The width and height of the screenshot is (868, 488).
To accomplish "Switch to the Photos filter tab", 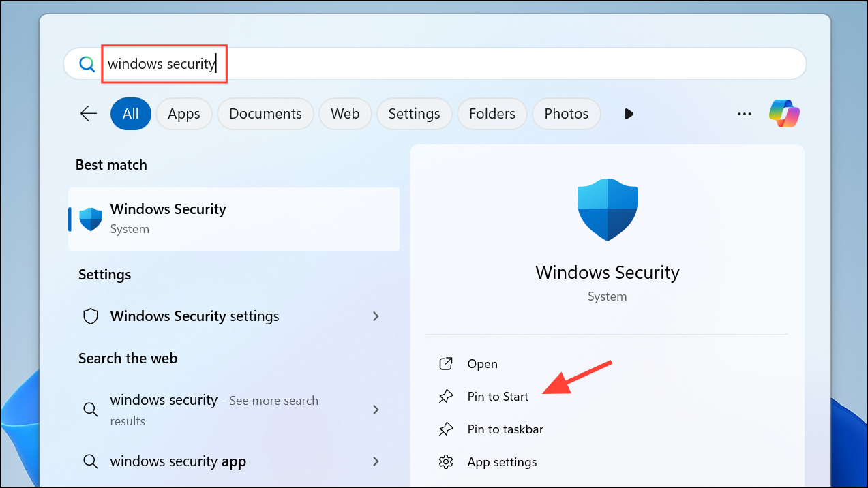I will click(567, 114).
